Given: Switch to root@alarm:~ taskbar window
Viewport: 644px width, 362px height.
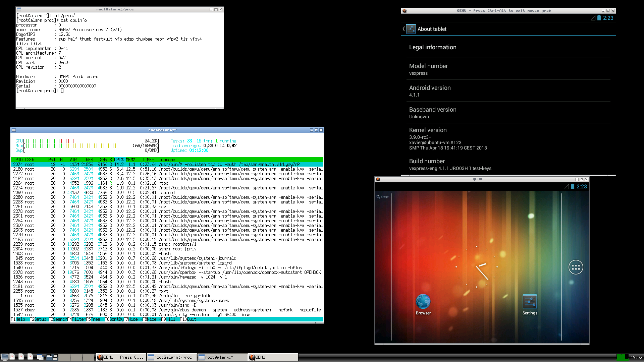Looking at the screenshot, I should (x=223, y=357).
